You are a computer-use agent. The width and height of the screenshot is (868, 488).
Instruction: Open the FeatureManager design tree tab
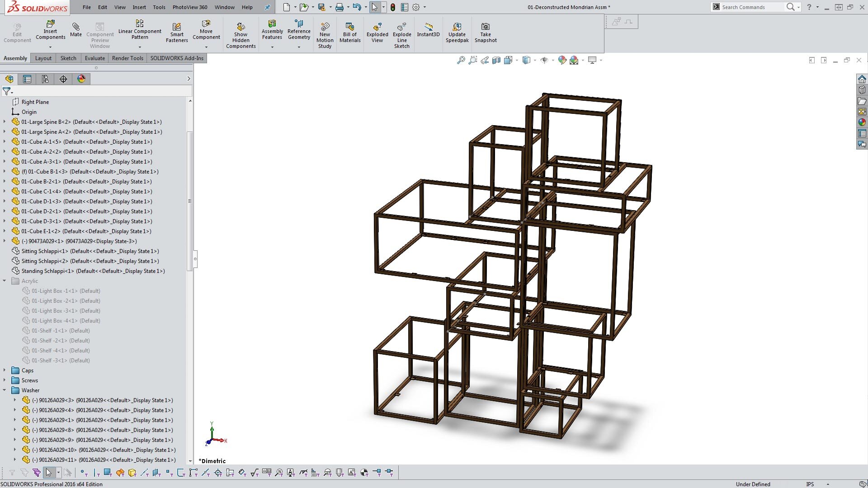[9, 79]
